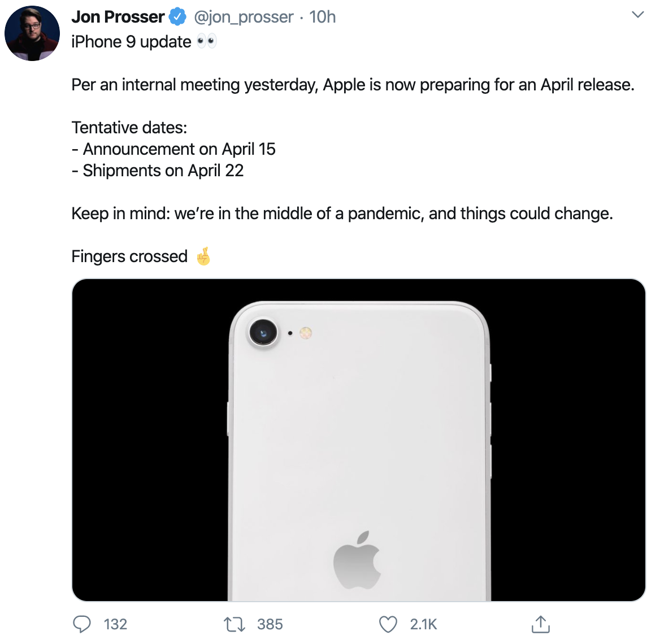Open the @jon_prosser handle link

pos(244,17)
